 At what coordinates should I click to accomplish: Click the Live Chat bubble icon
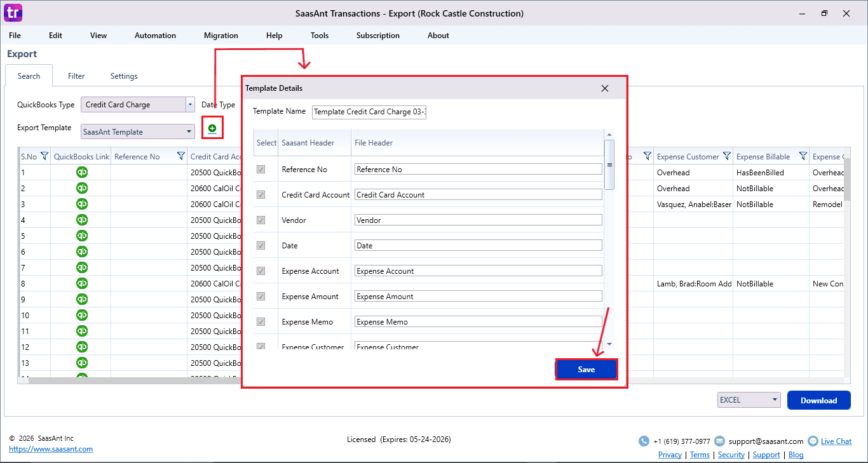pos(813,441)
